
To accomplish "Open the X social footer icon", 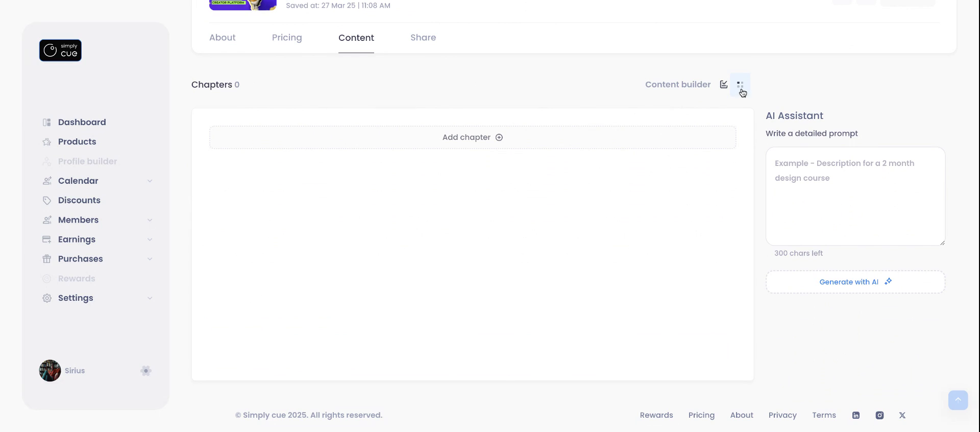I will (902, 415).
